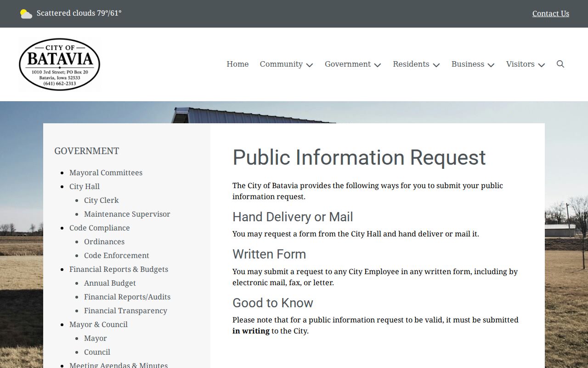Open the Residents menu item

click(x=411, y=64)
